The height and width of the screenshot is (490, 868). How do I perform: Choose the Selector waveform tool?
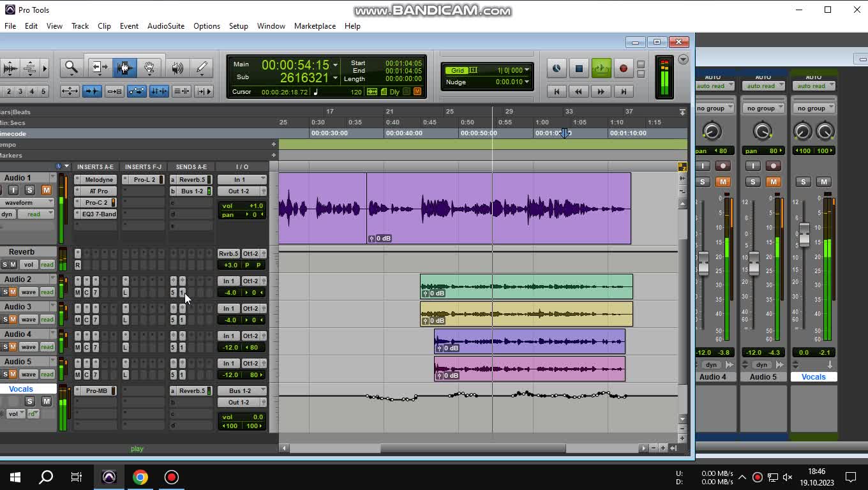(124, 67)
